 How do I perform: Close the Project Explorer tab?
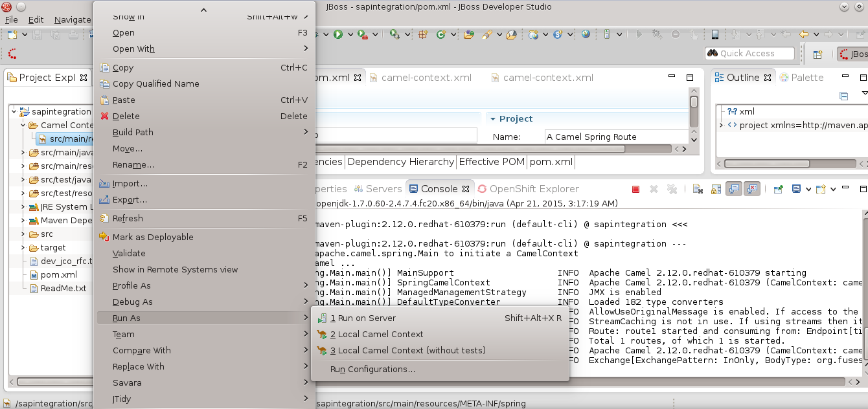point(84,78)
